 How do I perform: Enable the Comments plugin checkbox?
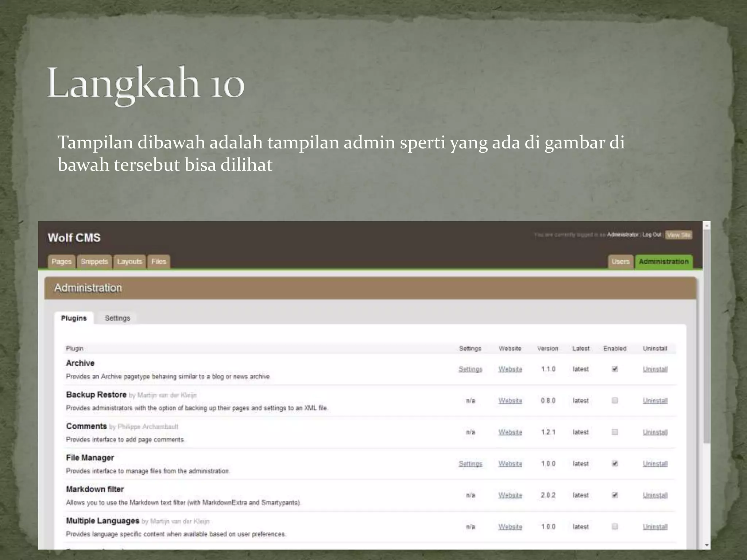(615, 432)
